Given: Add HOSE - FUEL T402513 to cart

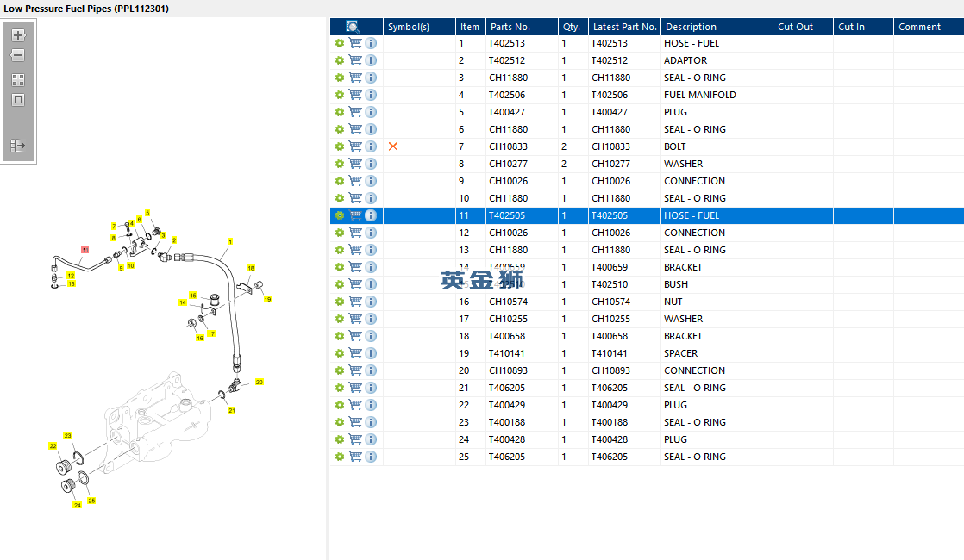Looking at the screenshot, I should coord(354,43).
